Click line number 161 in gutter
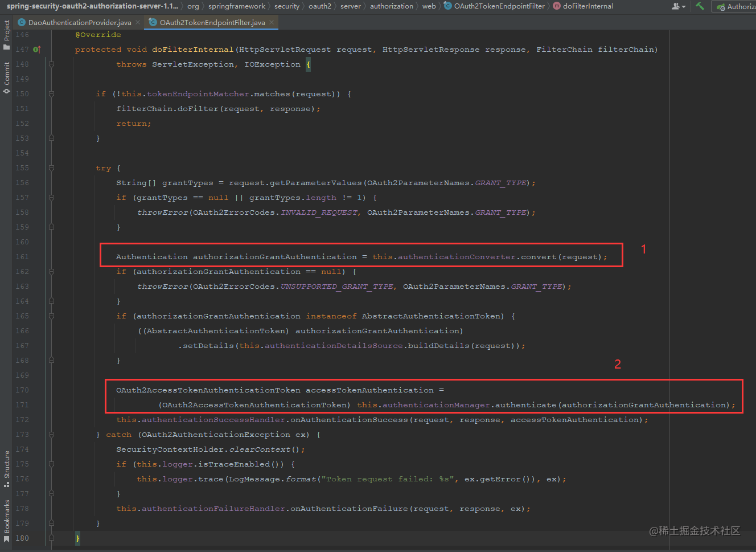Screen dimensions: 756x552 tap(22, 257)
